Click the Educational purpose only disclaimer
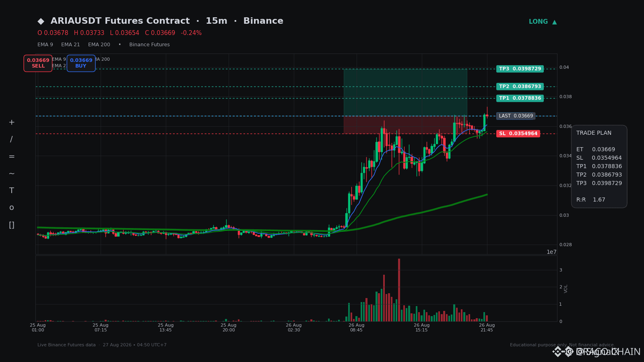The width and height of the screenshot is (644, 362). pos(562,345)
